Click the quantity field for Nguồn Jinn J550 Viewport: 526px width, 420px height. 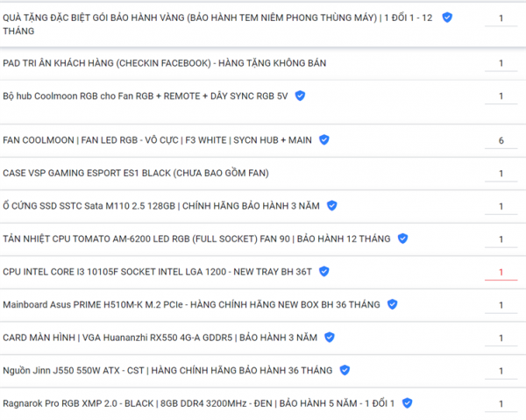tap(501, 371)
